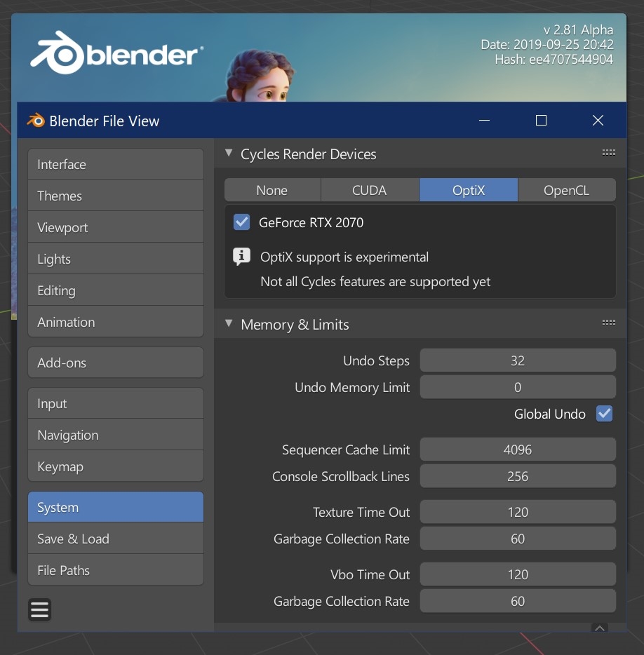Click Garbage Collection Rate field below Texture Time Out
644x655 pixels.
[518, 539]
